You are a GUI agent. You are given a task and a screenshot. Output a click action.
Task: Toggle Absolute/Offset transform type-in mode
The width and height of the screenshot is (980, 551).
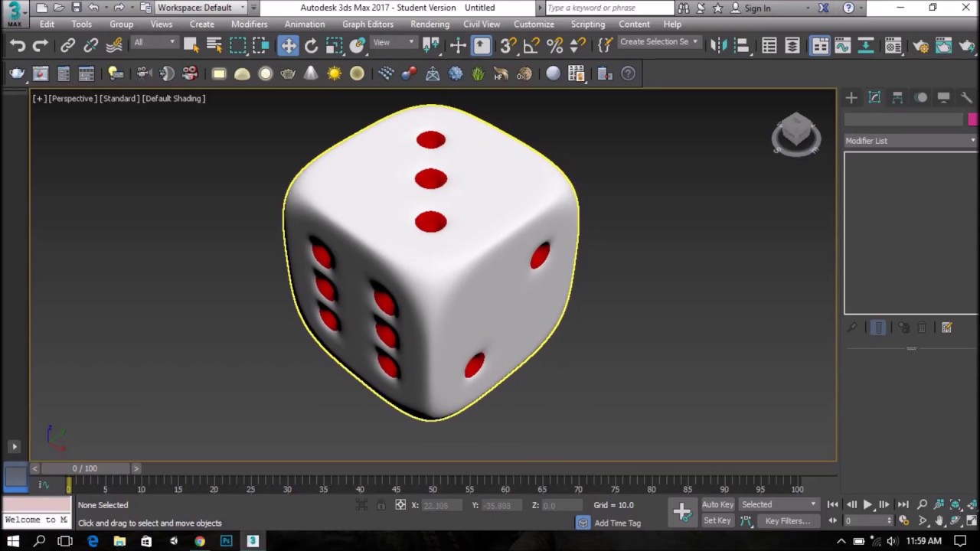pyautogui.click(x=400, y=505)
